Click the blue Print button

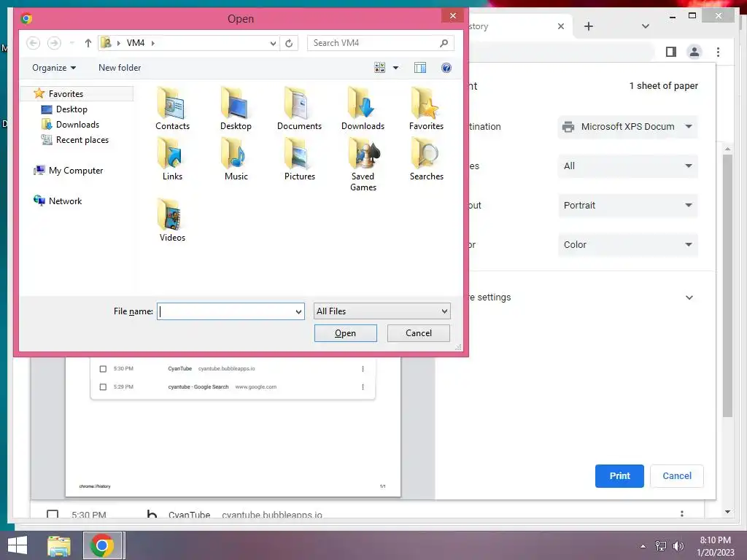619,475
